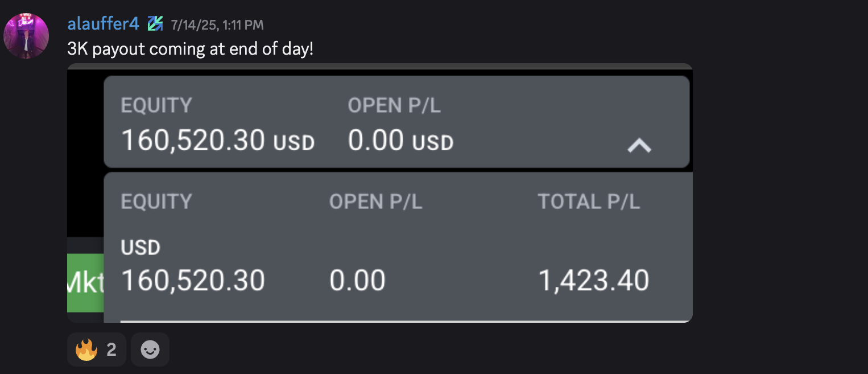
Task: Collapse the equity panel with the up chevron
Action: (x=639, y=146)
